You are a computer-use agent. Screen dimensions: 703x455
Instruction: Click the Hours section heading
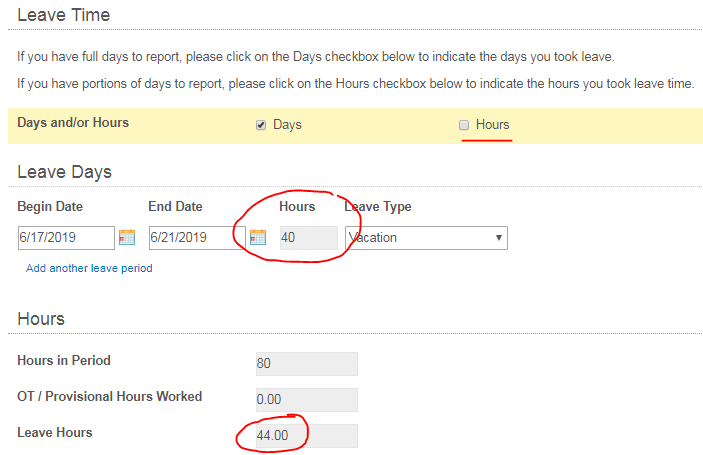(x=41, y=319)
